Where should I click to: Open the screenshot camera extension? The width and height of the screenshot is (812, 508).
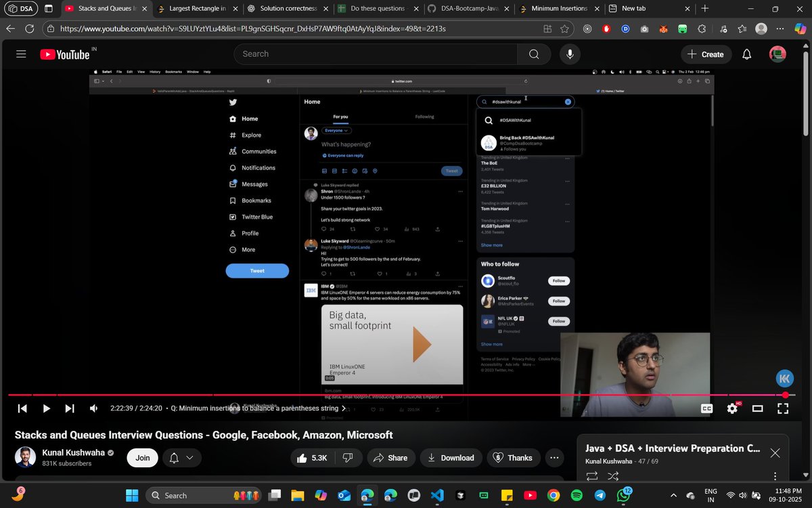click(645, 29)
